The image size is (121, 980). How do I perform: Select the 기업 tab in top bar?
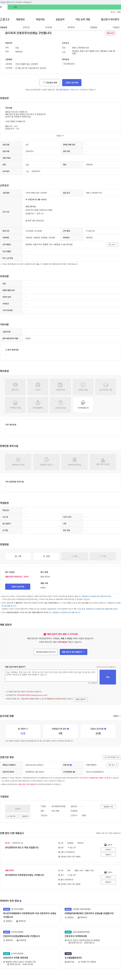coord(15,7)
